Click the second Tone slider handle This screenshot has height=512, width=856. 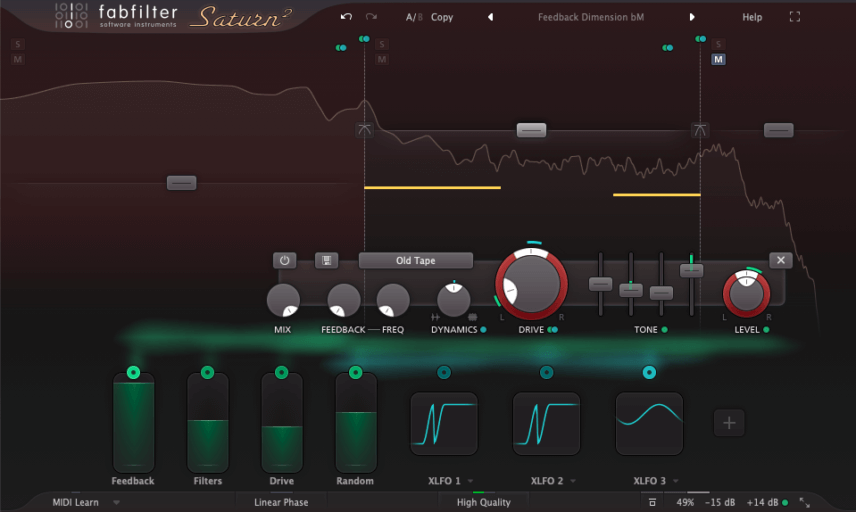pos(631,290)
